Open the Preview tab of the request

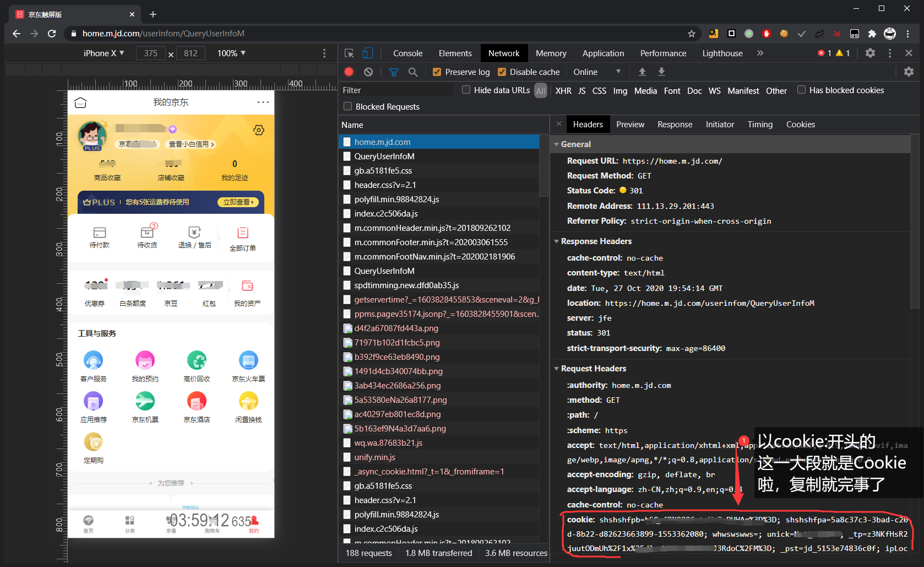631,125
